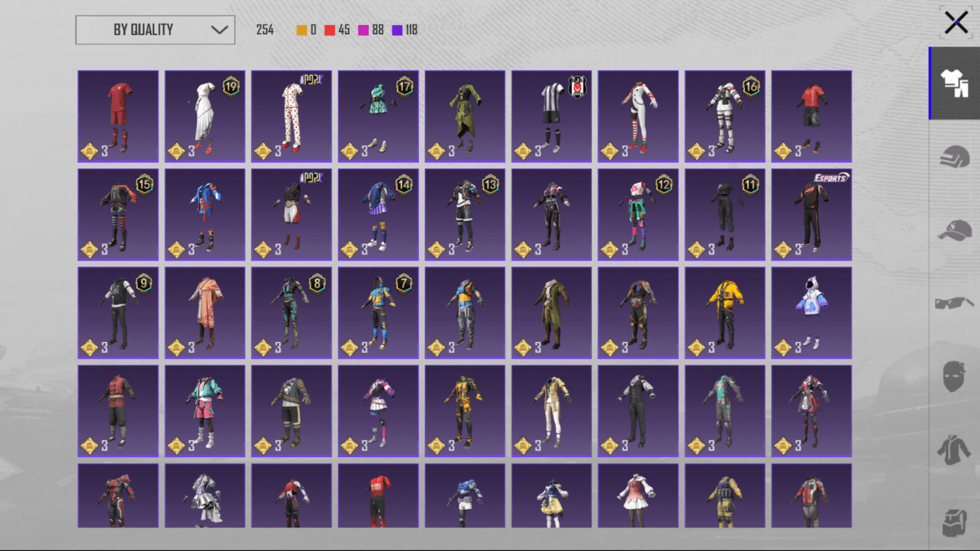Select the glasses category icon
This screenshot has width=980, height=551.
click(x=954, y=303)
